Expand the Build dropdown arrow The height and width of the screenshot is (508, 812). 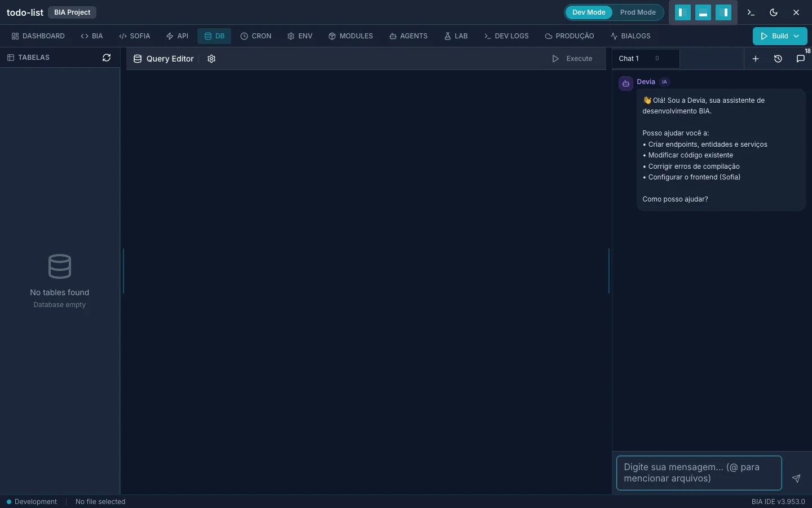(x=796, y=36)
